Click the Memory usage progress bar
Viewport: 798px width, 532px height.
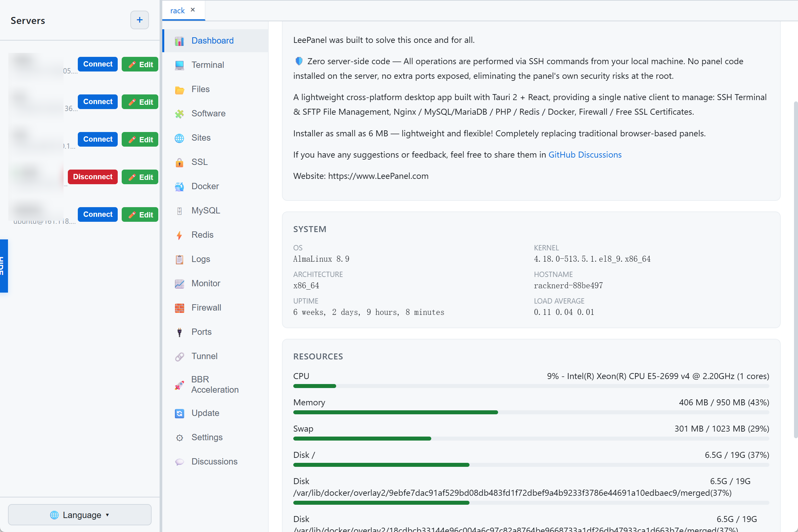(x=531, y=412)
